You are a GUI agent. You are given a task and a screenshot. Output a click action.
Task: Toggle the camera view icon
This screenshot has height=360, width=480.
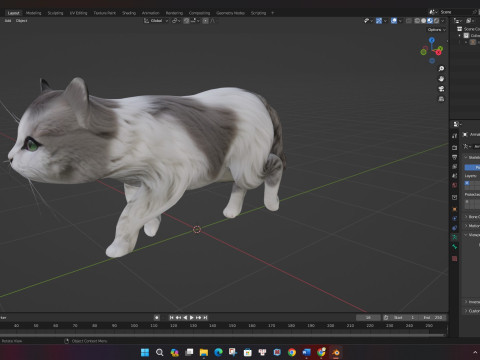[x=441, y=89]
